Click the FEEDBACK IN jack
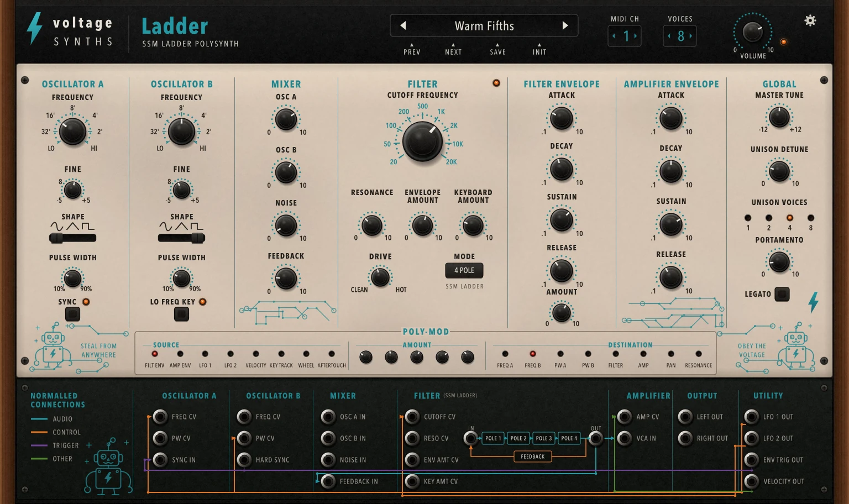 328,481
